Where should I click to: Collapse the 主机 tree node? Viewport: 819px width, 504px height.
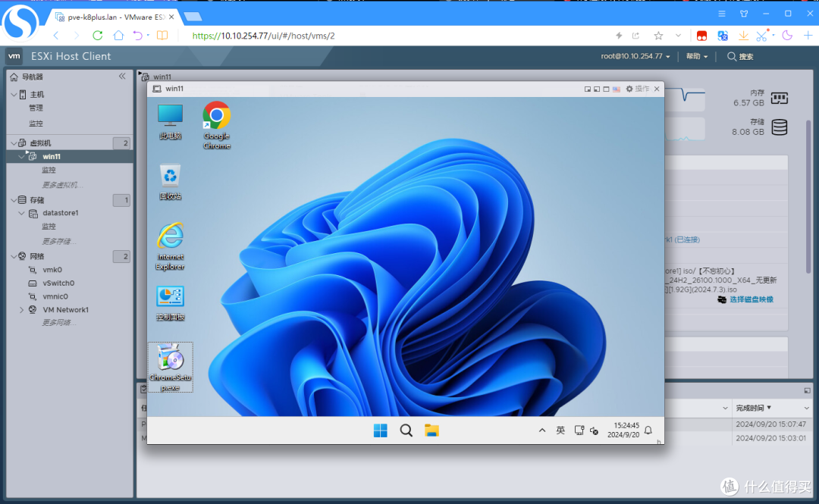[x=14, y=95]
